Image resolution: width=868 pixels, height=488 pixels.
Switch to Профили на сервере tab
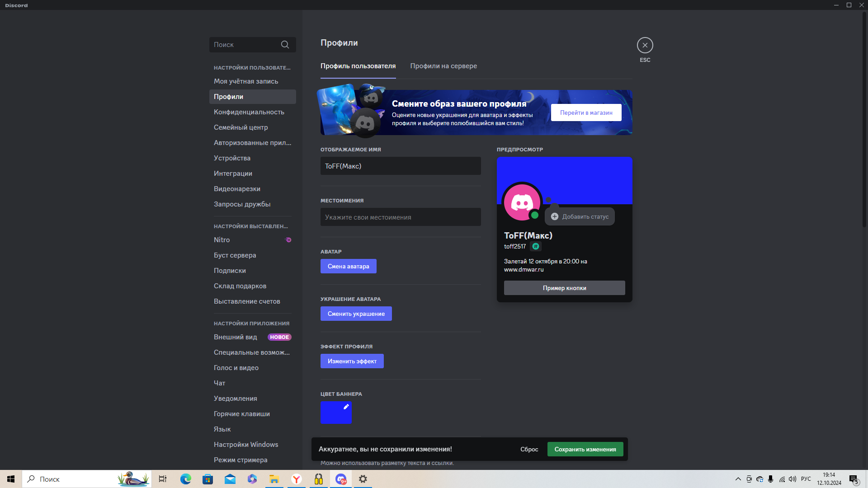443,66
